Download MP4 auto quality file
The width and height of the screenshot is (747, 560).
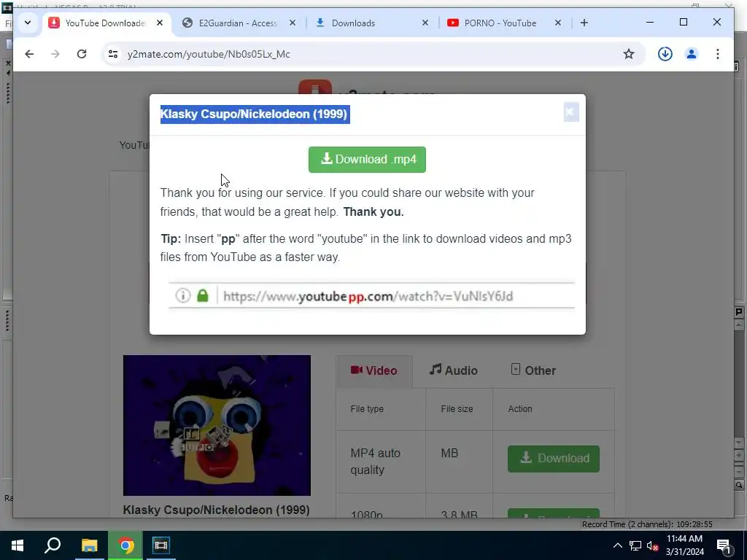click(554, 459)
